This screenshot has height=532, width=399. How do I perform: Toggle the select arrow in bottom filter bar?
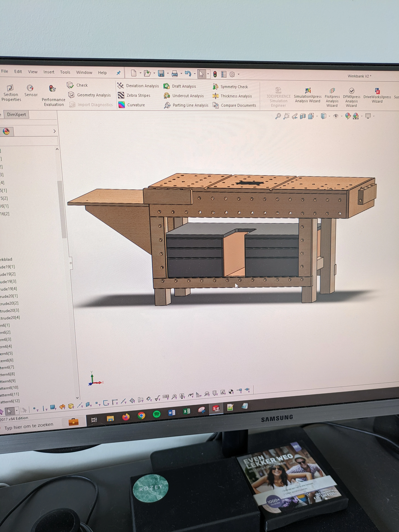(x=10, y=411)
